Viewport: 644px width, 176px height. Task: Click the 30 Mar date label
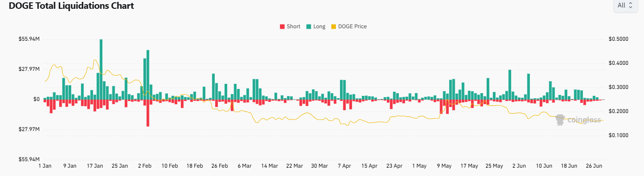[x=319, y=166]
